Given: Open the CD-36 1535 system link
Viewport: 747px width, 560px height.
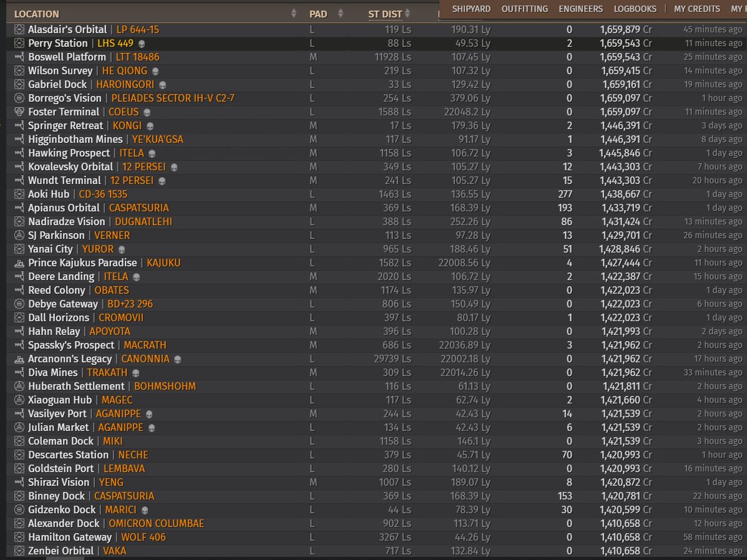Looking at the screenshot, I should pyautogui.click(x=103, y=195).
